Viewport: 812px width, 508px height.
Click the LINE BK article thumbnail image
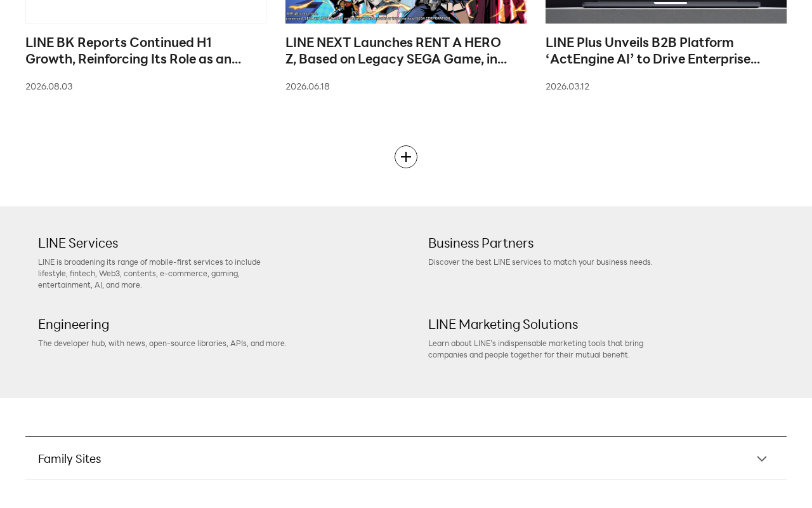click(x=146, y=11)
